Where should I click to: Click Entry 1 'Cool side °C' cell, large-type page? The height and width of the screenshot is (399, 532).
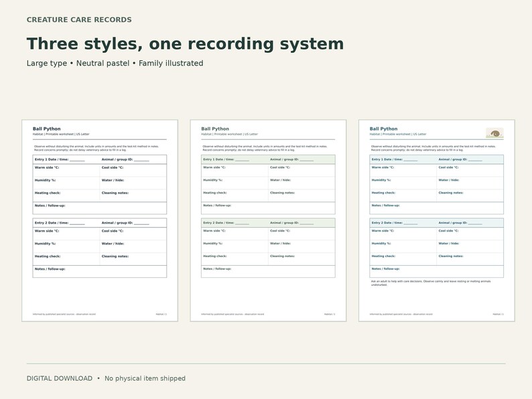click(x=133, y=170)
